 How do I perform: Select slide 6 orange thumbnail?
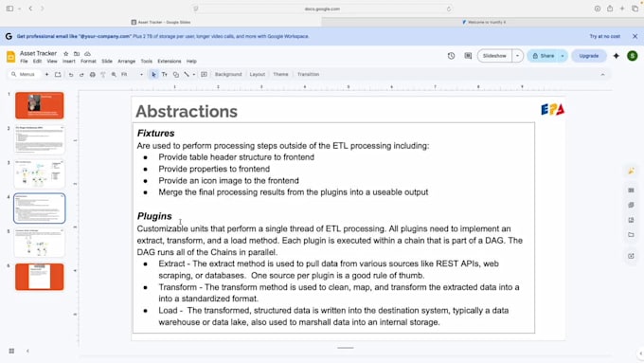pyautogui.click(x=40, y=277)
